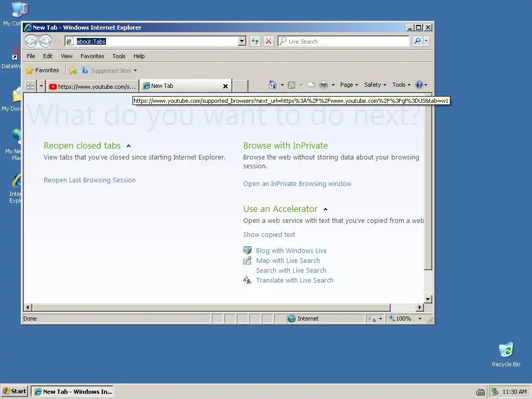Click the Map with Live Search icon

[247, 261]
